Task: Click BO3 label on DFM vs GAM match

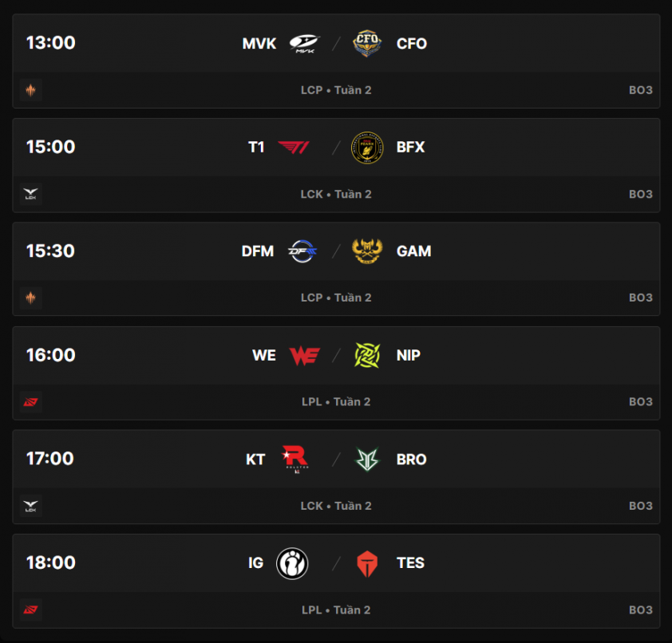Action: (x=640, y=298)
